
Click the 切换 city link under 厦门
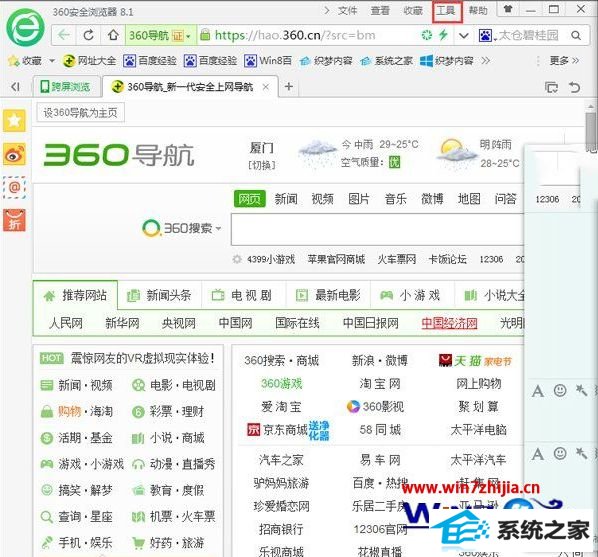click(x=262, y=165)
